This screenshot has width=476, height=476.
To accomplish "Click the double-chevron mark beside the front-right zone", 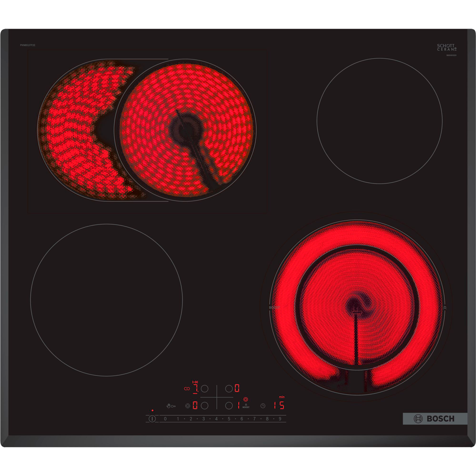I will point(445,307).
